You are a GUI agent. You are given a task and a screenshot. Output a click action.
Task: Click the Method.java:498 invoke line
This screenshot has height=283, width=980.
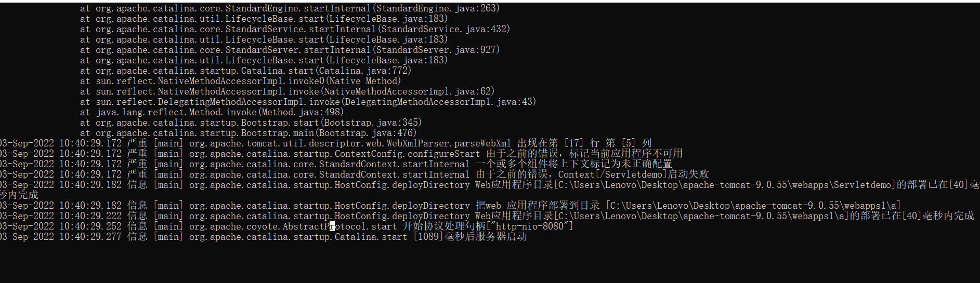(212, 112)
